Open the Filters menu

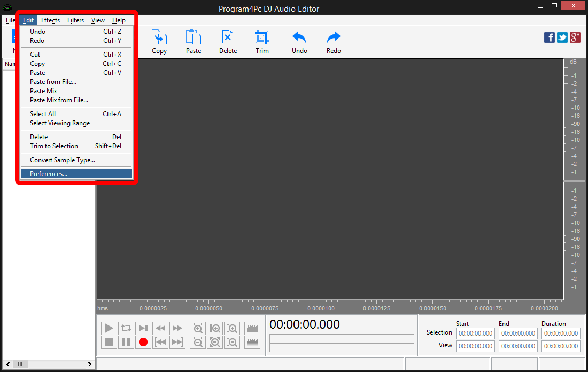(x=75, y=20)
